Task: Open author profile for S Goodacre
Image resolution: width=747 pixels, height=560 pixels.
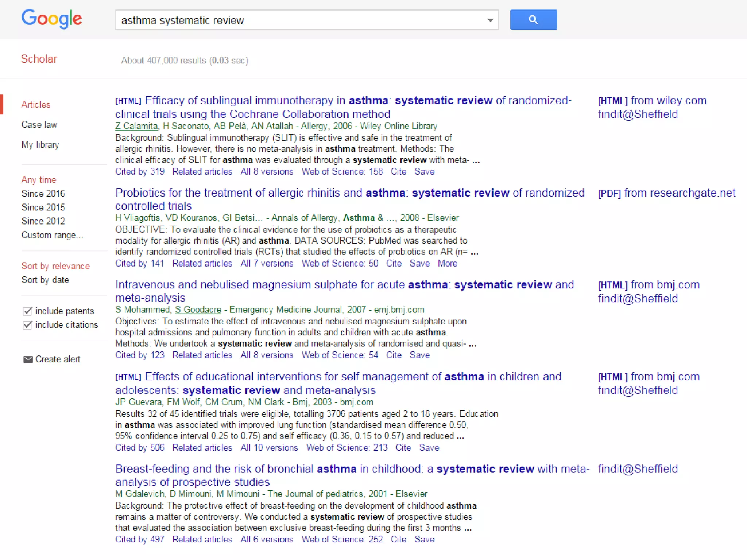Action: (198, 310)
